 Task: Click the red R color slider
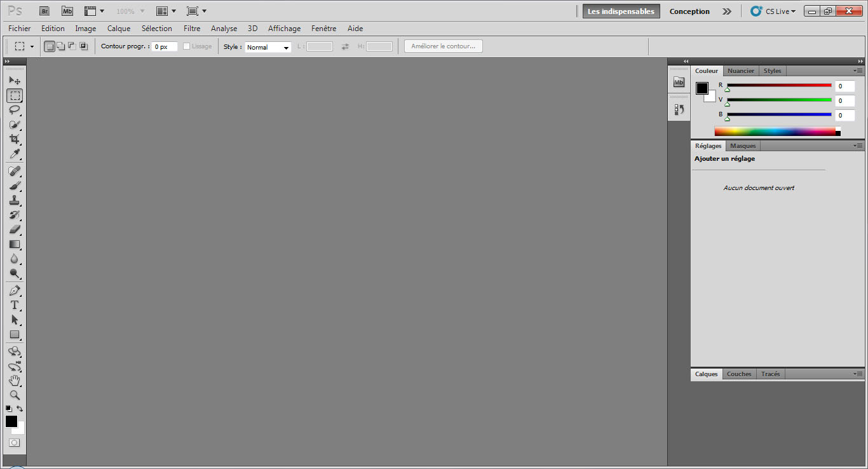point(779,85)
